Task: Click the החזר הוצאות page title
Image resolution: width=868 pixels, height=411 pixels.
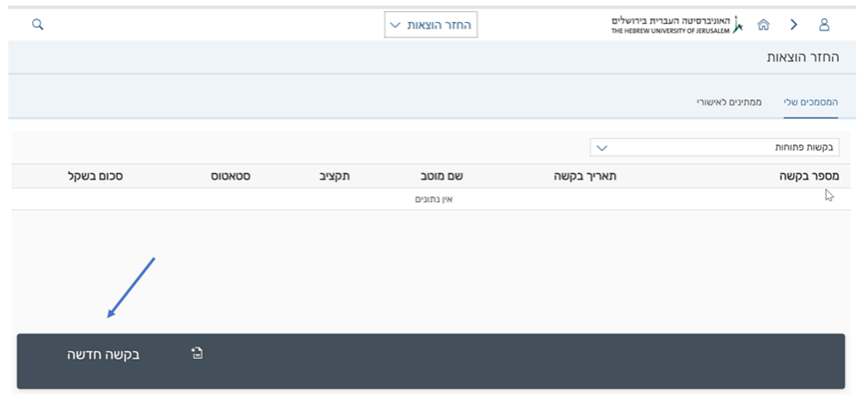Action: 802,57
